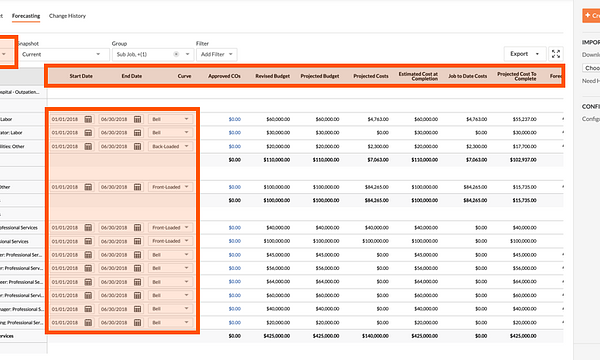Open curve dropdown in $84,265.00 Other row
Image resolution: width=600 pixels, height=360 pixels.
170,187
